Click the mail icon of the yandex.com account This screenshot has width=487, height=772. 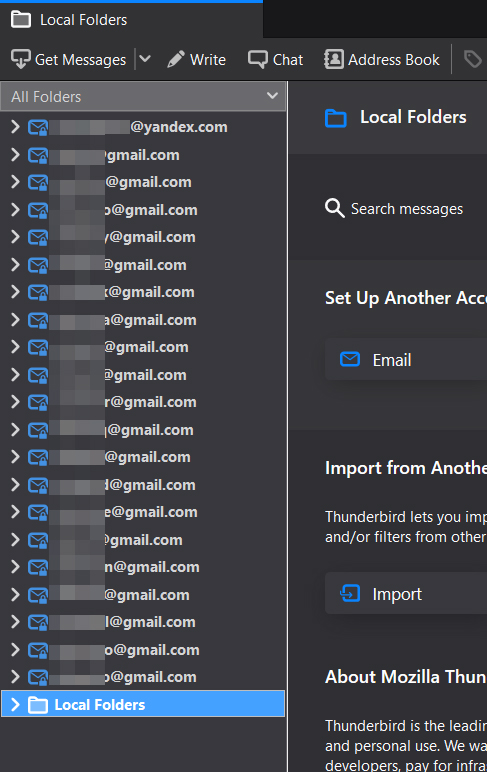click(38, 128)
